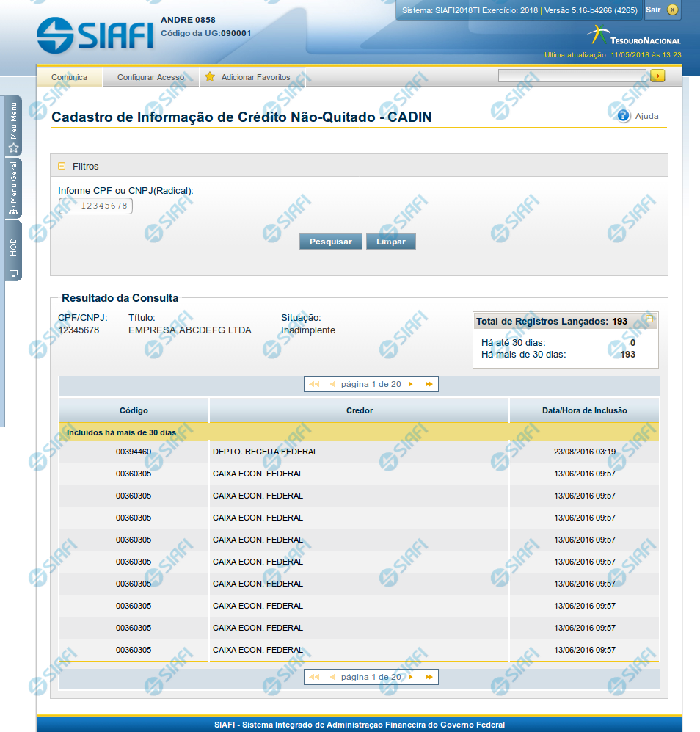Collapse the Total de Registros Lançados box
The image size is (700, 732).
(649, 320)
